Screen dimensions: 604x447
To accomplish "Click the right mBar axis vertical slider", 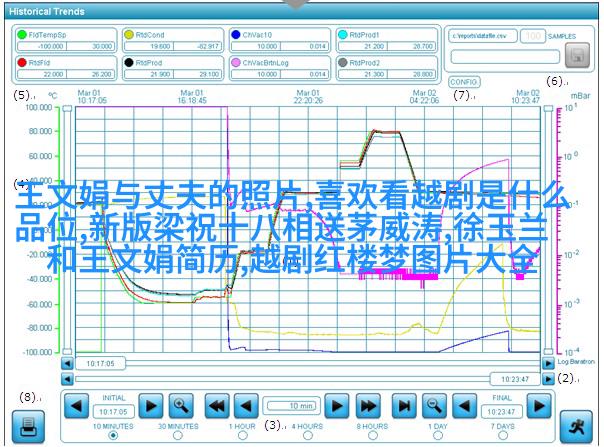I will tap(548, 230).
